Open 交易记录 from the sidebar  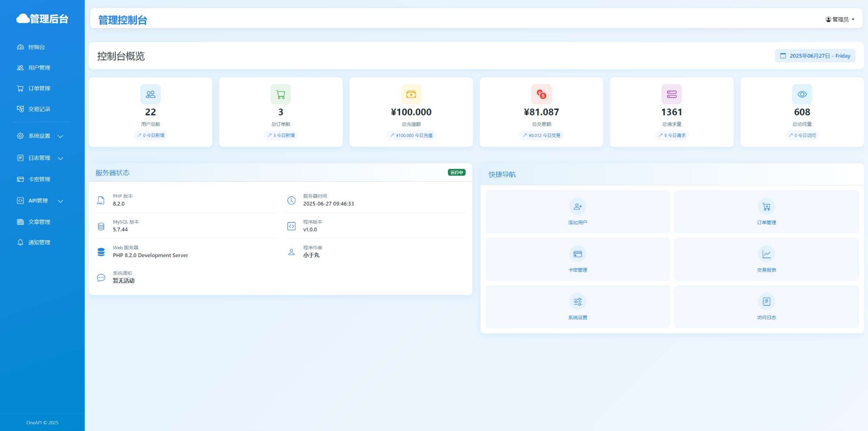pos(39,109)
